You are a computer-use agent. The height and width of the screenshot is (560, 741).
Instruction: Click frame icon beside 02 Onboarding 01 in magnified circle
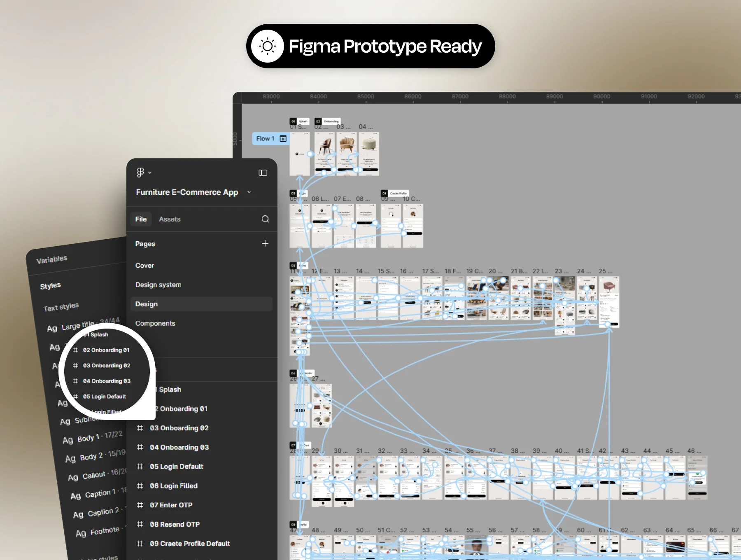[x=75, y=350]
